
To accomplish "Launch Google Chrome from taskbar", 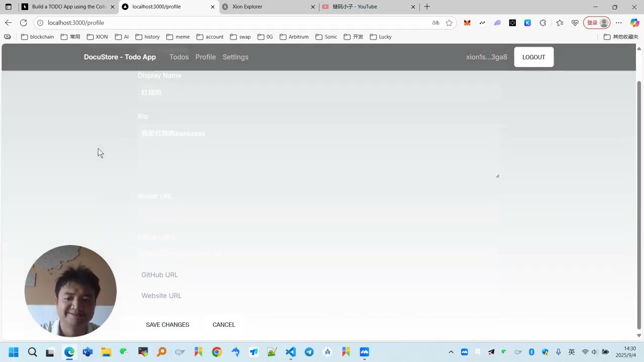I will (217, 352).
